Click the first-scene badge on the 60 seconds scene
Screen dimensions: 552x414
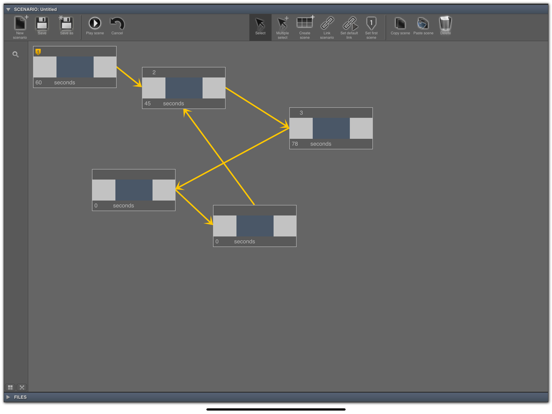[38, 52]
